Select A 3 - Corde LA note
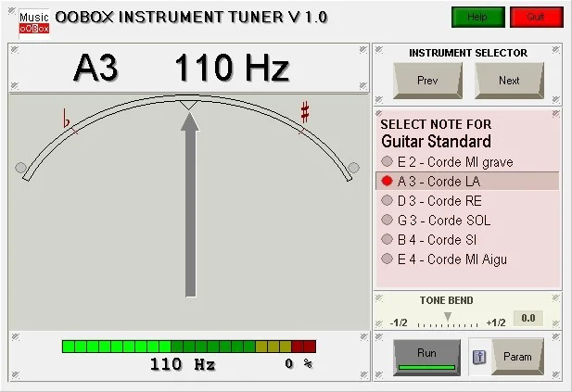 [467, 182]
